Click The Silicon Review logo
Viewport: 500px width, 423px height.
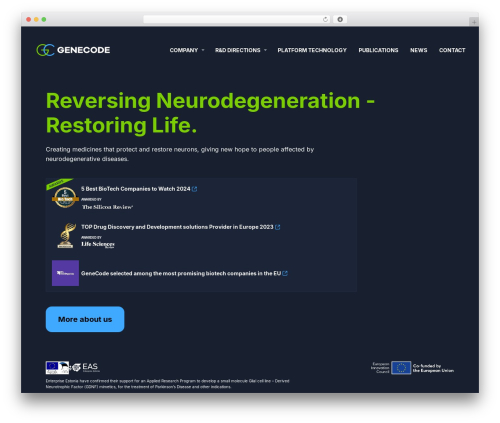pyautogui.click(x=107, y=207)
